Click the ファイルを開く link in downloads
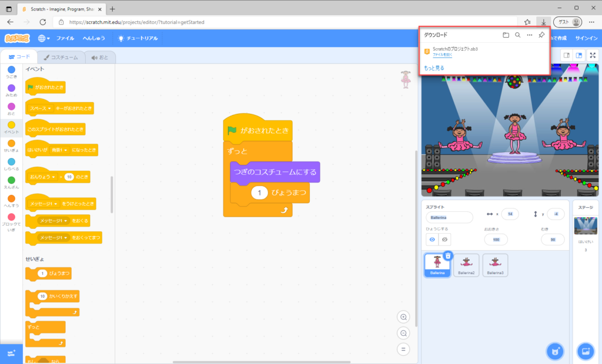The width and height of the screenshot is (602, 364). pos(442,55)
